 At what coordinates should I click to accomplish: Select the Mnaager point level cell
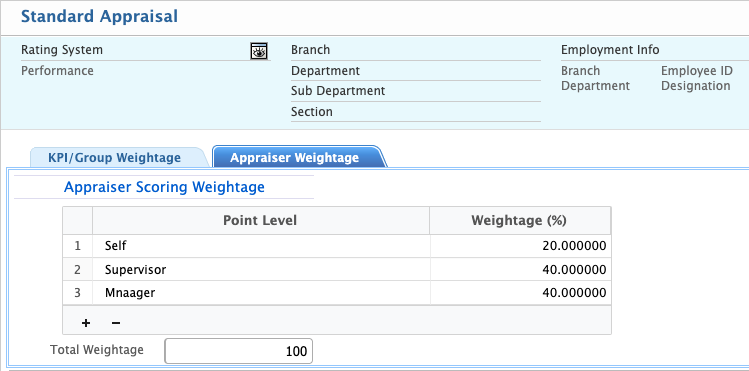tap(261, 293)
